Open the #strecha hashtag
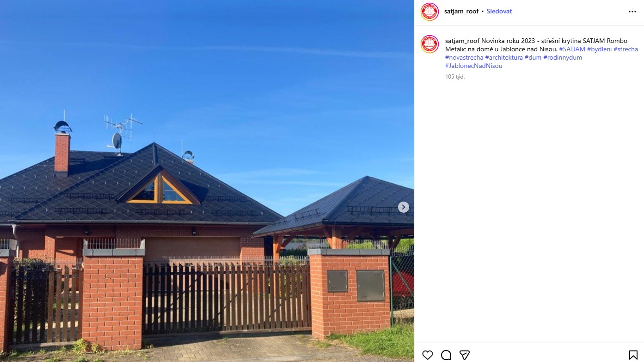The image size is (644, 362). click(626, 49)
